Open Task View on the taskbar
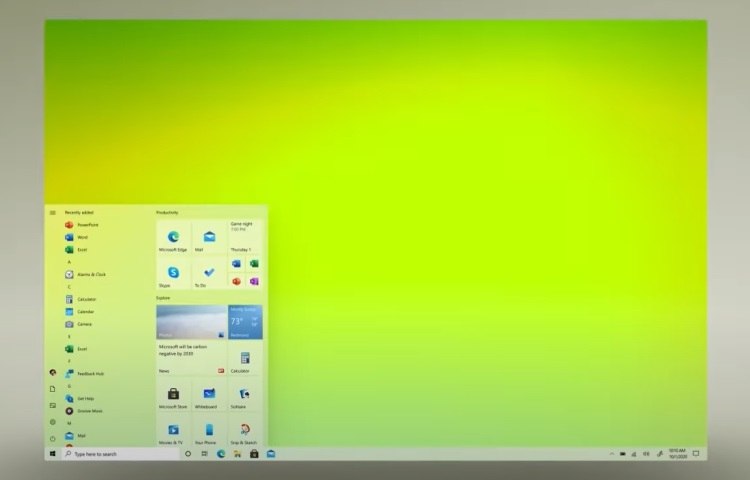This screenshot has width=750, height=480. (x=204, y=454)
